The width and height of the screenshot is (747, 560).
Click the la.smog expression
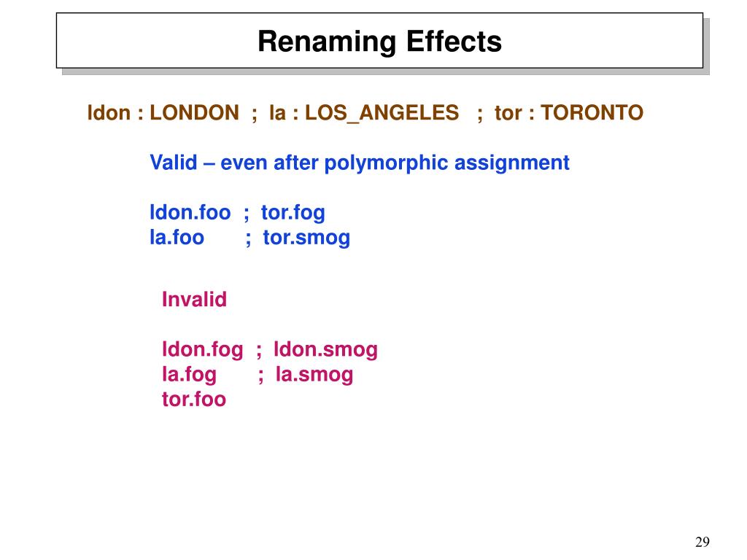(x=314, y=375)
